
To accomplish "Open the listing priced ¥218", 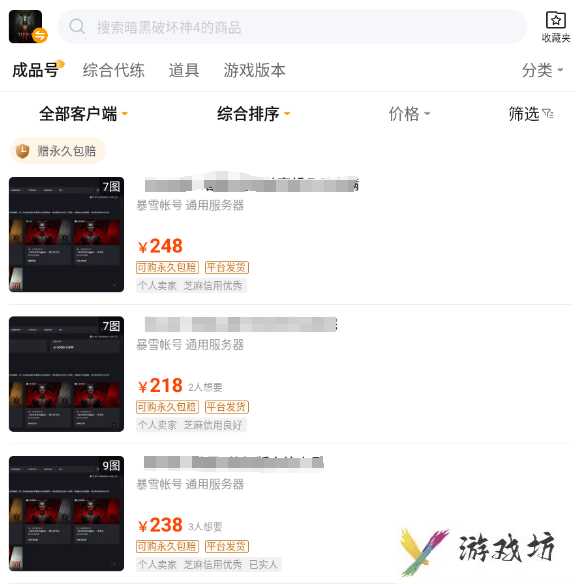I will [290, 374].
